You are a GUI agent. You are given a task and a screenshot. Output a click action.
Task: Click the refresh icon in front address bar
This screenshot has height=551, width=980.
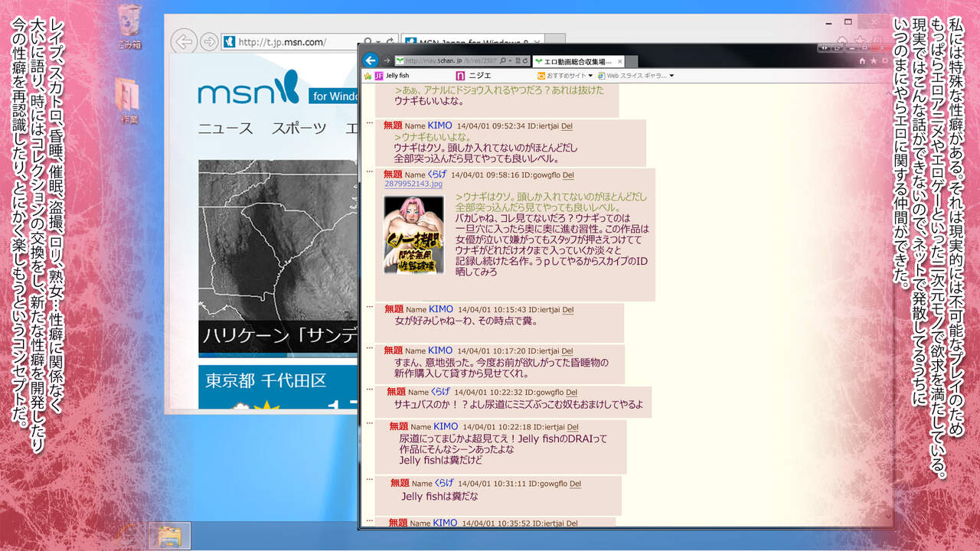click(525, 60)
